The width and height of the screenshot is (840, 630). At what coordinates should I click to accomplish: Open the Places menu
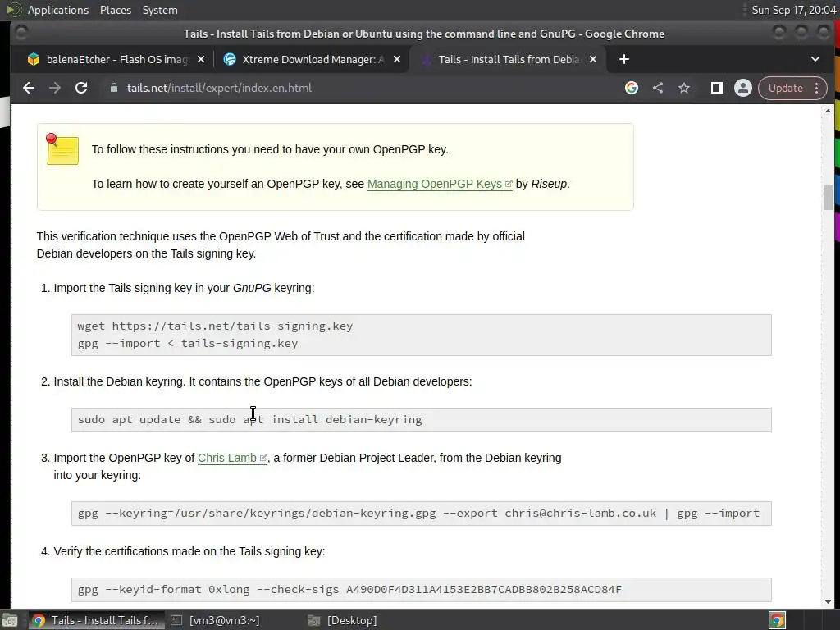(115, 10)
